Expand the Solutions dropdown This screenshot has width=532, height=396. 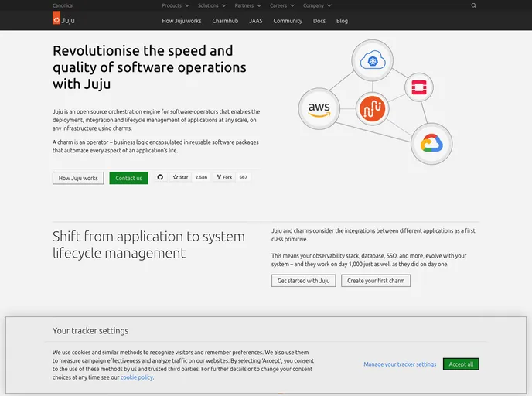tap(212, 5)
